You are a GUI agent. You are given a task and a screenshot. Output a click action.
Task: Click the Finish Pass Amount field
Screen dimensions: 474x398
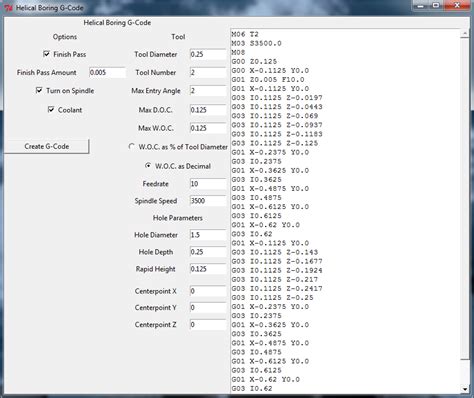coord(107,72)
